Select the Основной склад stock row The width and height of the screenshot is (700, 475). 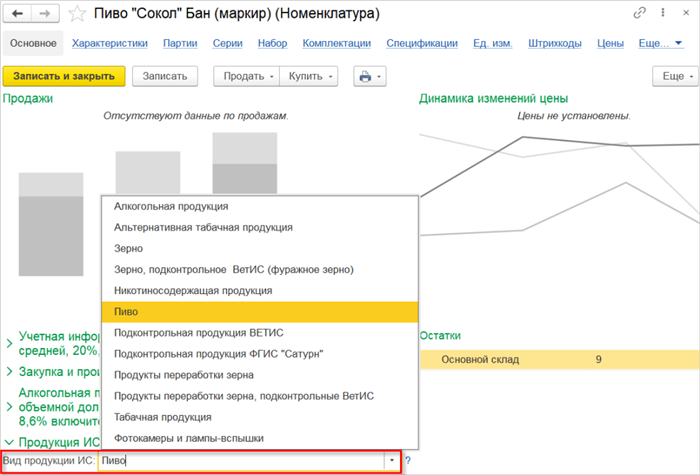[x=560, y=359]
